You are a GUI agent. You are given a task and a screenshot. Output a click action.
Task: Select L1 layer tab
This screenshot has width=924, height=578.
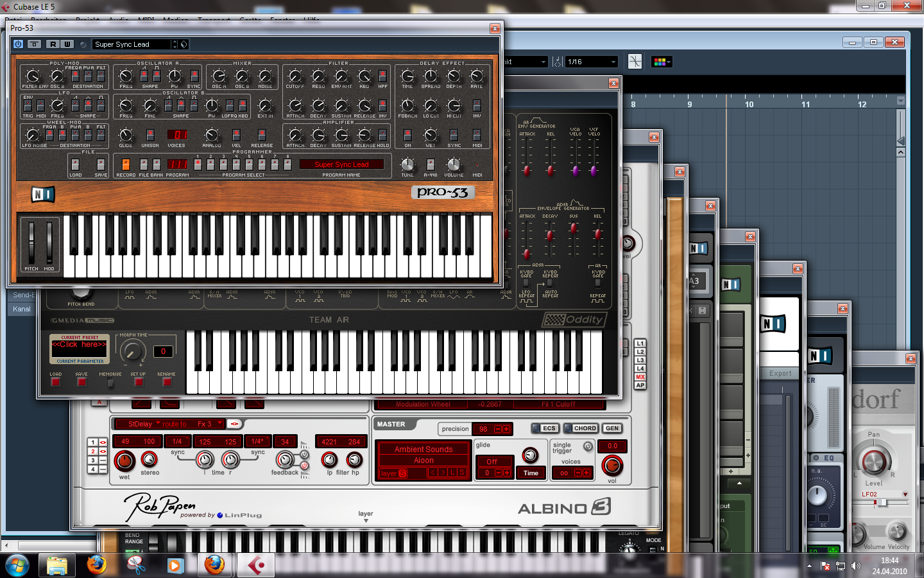(640, 344)
